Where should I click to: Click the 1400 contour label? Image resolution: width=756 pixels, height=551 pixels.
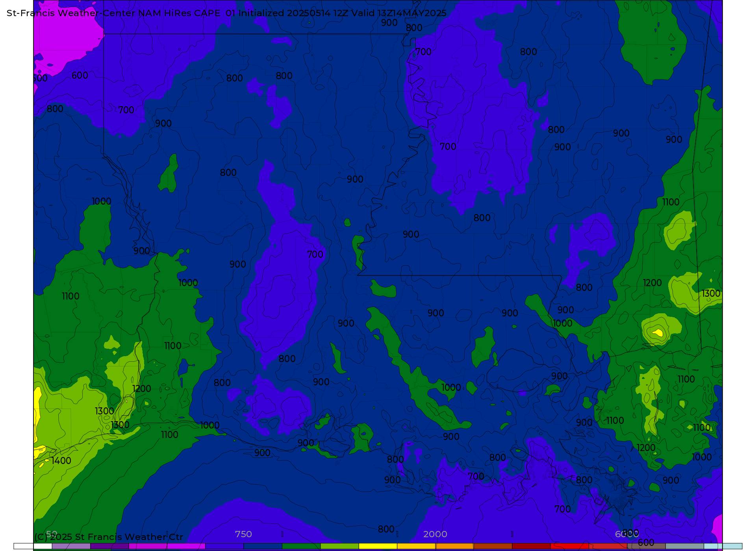[x=61, y=460]
